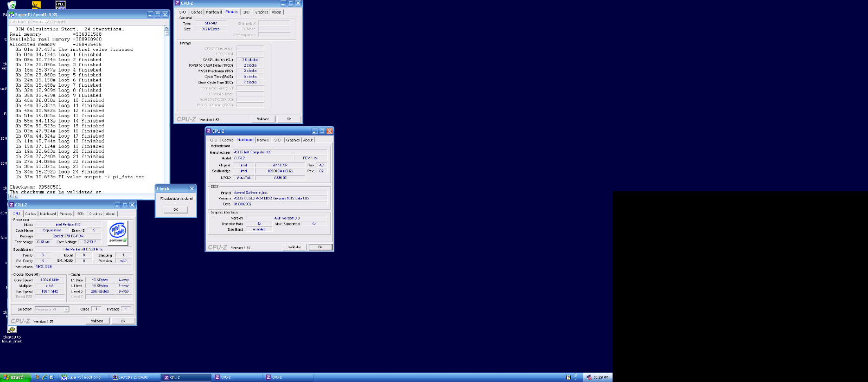Open the desktop shortcut below the CPU-Z window
Viewport: 868px width, 382px height.
point(12,329)
